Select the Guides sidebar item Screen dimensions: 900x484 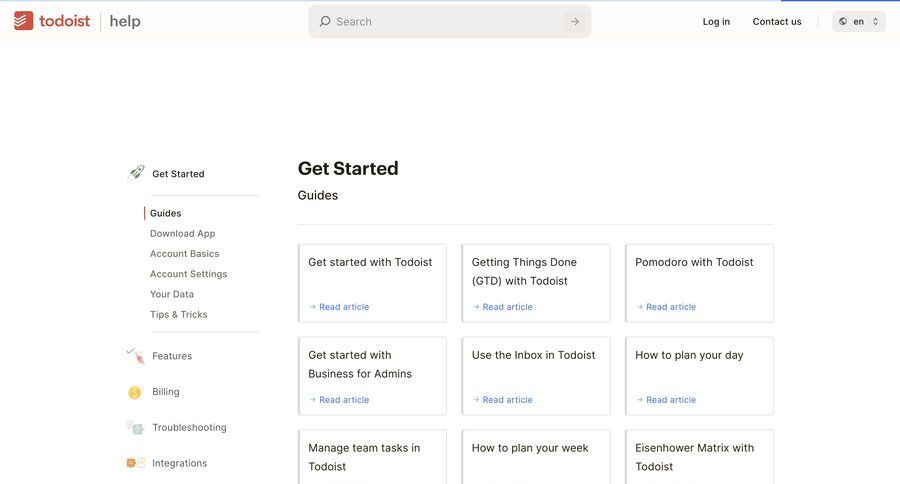tap(165, 213)
